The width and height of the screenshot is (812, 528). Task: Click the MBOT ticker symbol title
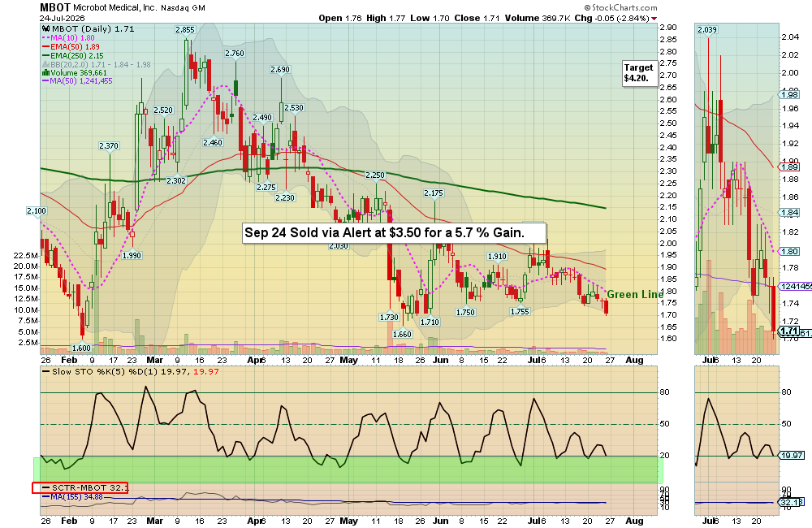[55, 8]
